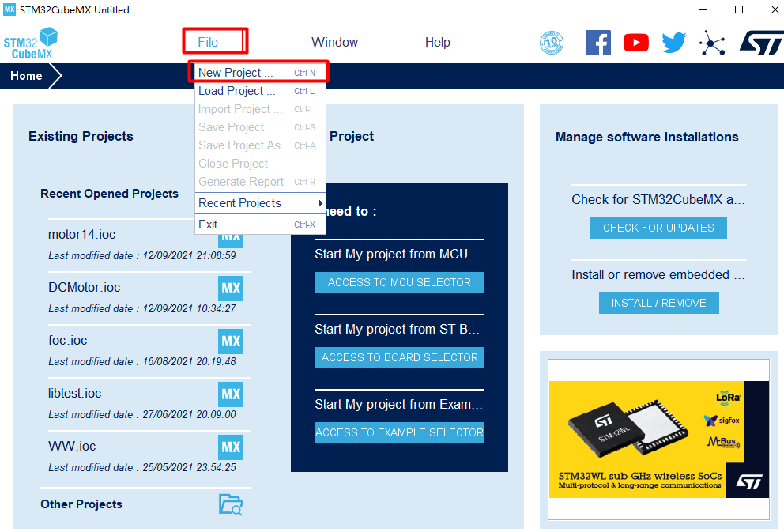Image resolution: width=784 pixels, height=532 pixels.
Task: Open the 10-year anniversary badge icon
Action: [552, 43]
